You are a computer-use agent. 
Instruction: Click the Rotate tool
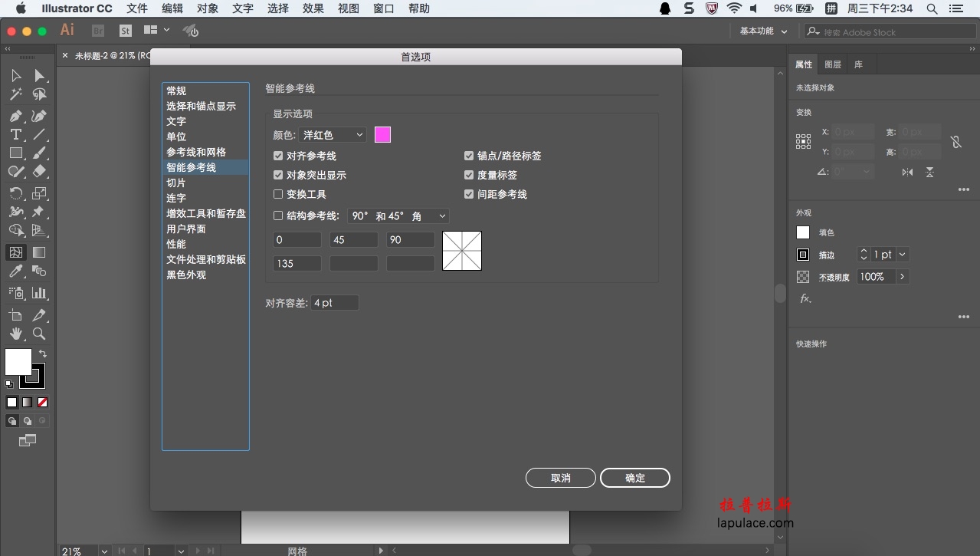(15, 192)
